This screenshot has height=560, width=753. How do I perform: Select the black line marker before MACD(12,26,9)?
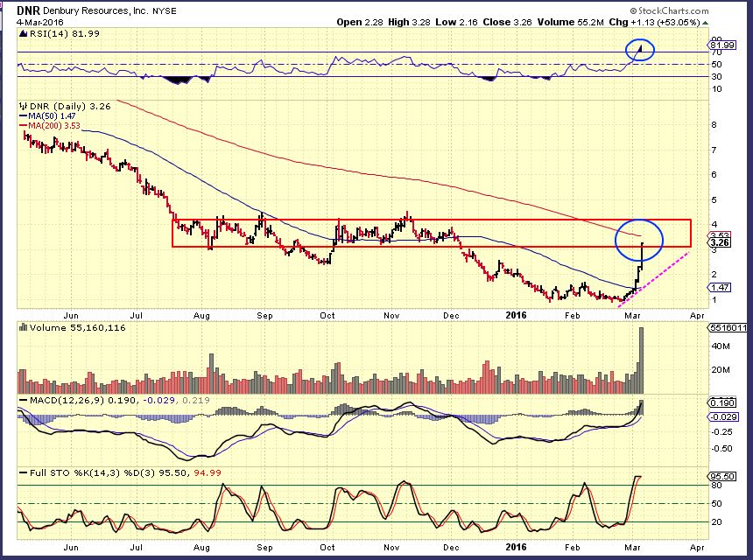23,400
